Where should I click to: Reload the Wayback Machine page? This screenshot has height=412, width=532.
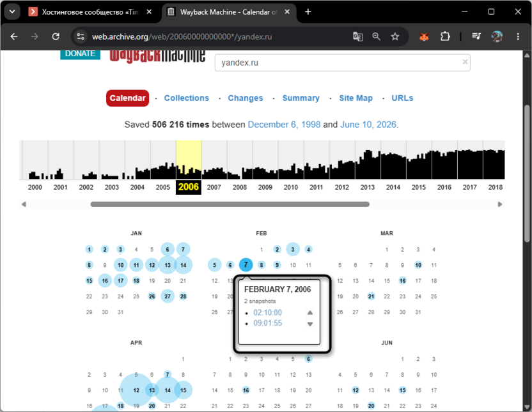56,36
